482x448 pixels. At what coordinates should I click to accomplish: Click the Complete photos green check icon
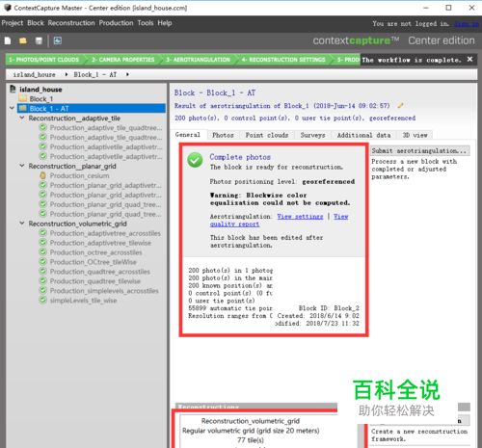[x=195, y=160]
